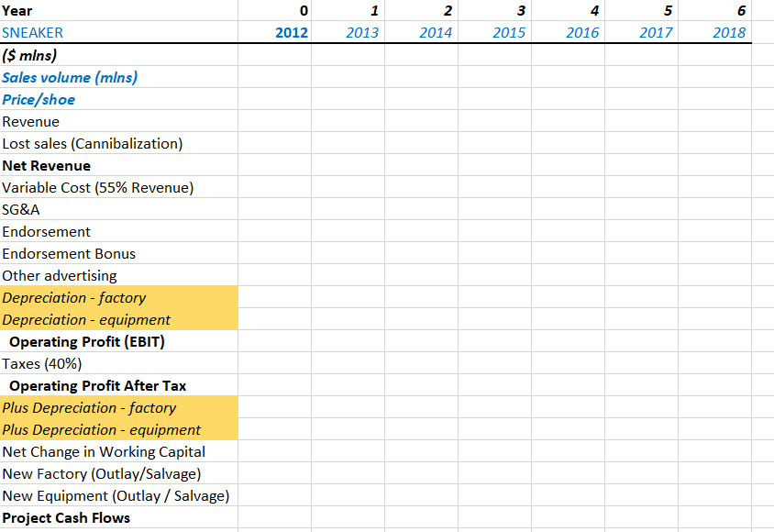The width and height of the screenshot is (774, 532).
Task: Click the 2013 year cell
Action: pyautogui.click(x=348, y=32)
